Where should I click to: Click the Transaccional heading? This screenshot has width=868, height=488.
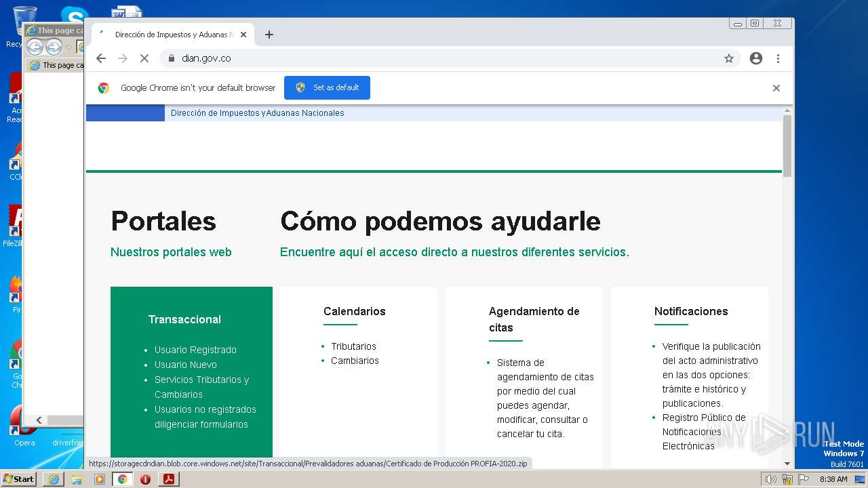(x=184, y=319)
